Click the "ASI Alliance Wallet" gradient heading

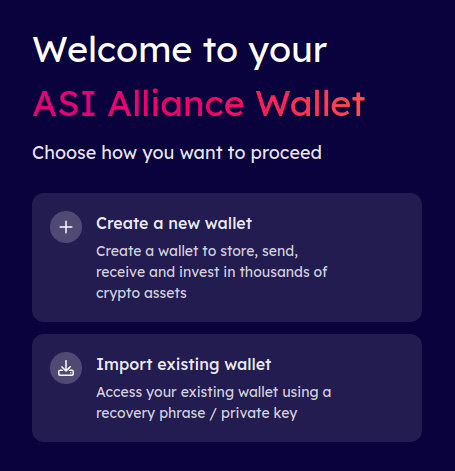(x=199, y=104)
